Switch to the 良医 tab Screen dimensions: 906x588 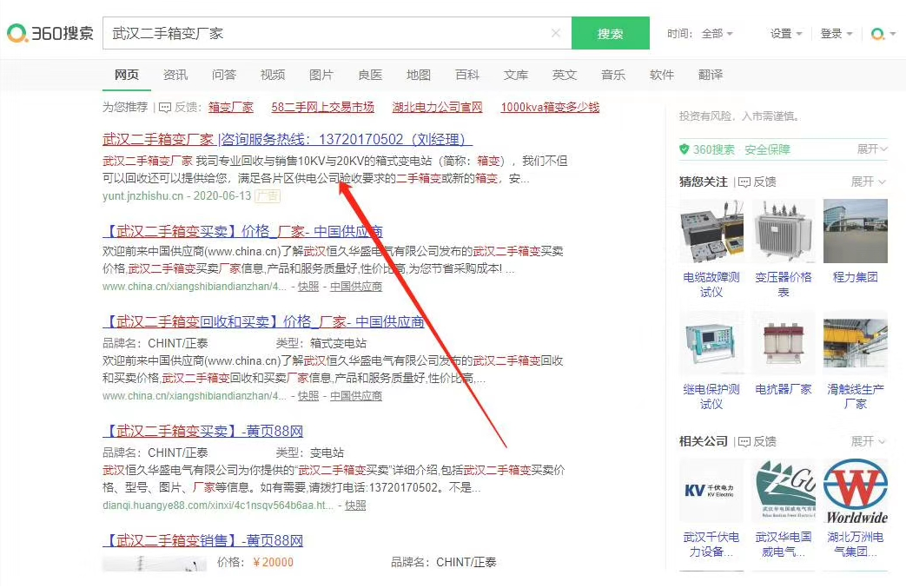(370, 75)
